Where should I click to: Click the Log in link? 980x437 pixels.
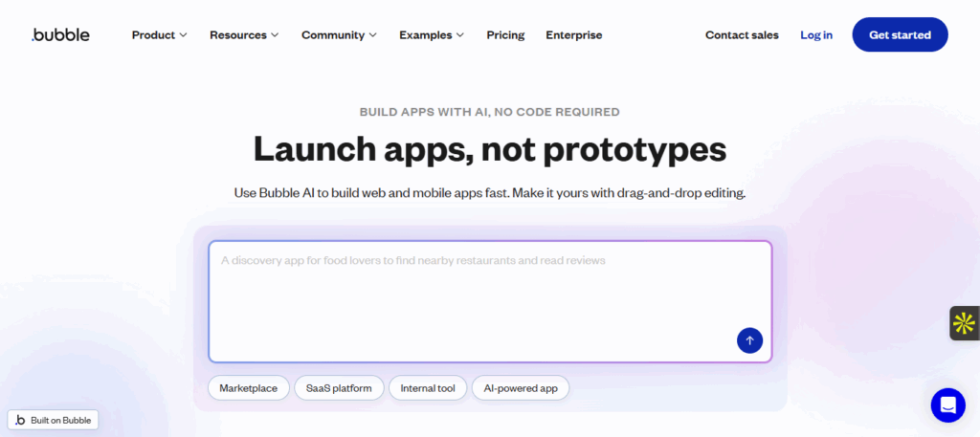(816, 35)
